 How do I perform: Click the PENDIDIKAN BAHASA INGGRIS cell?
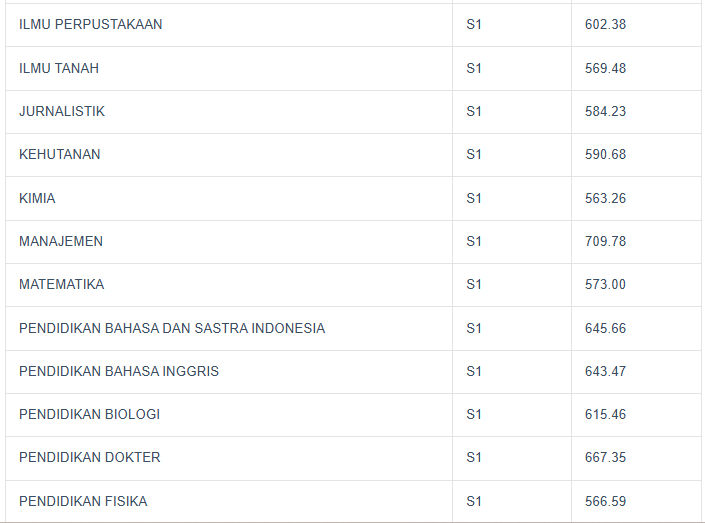[x=119, y=371]
